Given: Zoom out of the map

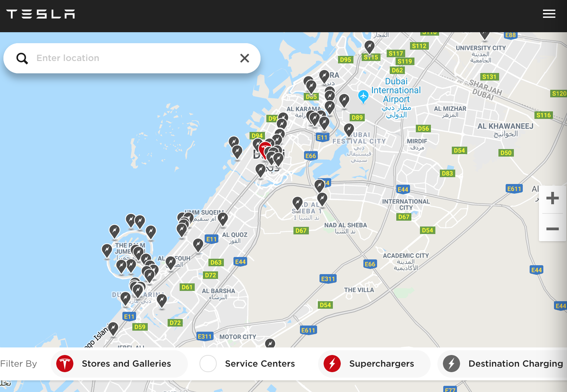Looking at the screenshot, I should pos(552,229).
